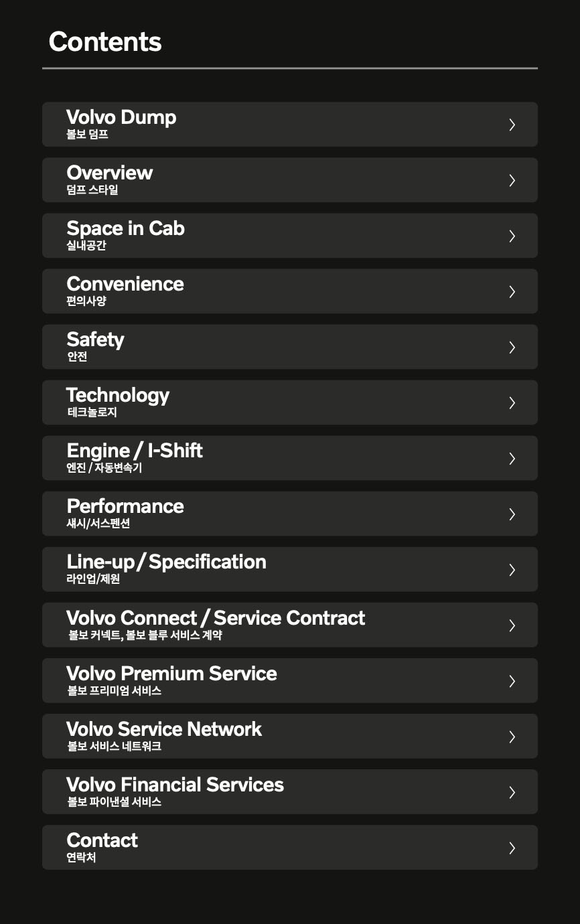The width and height of the screenshot is (580, 924).
Task: Go to the Overview menu entry
Action: (110, 173)
